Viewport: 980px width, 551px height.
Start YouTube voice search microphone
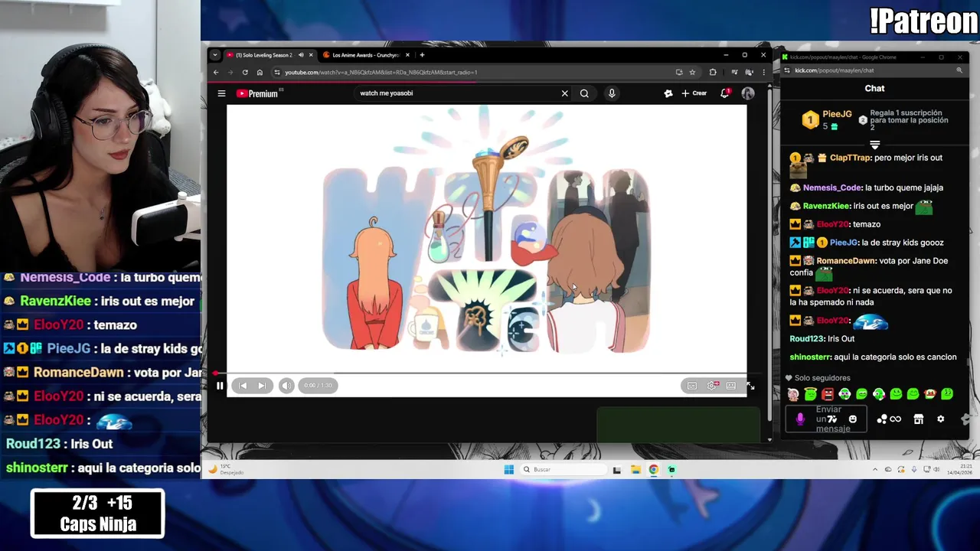point(612,93)
